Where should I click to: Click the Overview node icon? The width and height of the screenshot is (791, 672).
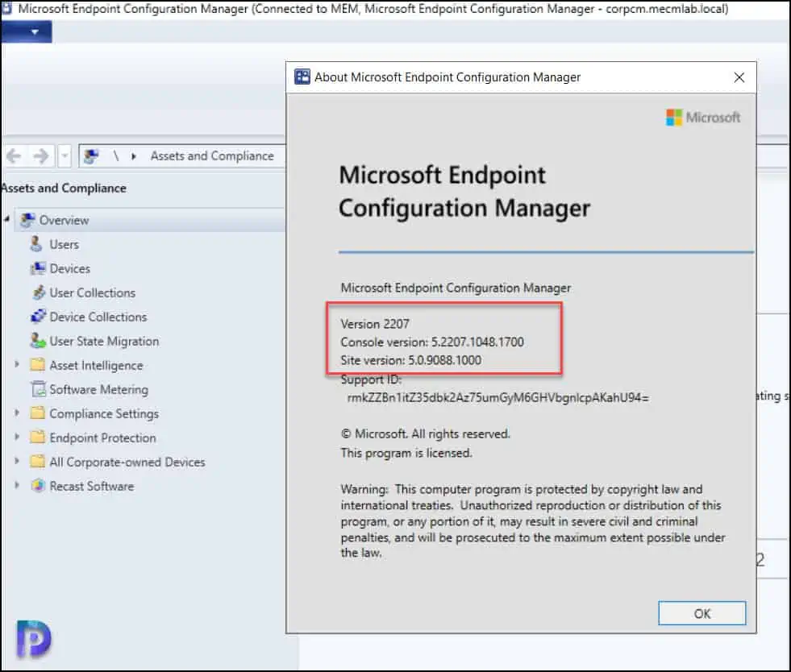tap(27, 220)
